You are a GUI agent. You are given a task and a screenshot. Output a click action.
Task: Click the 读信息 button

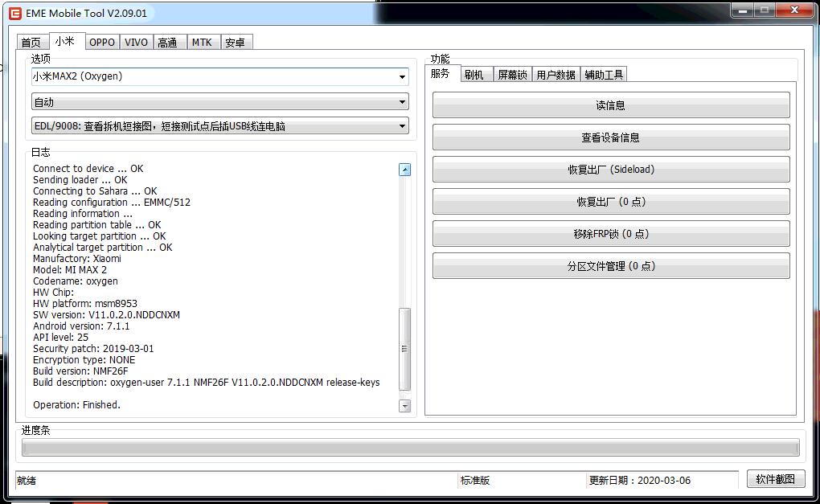pyautogui.click(x=611, y=105)
